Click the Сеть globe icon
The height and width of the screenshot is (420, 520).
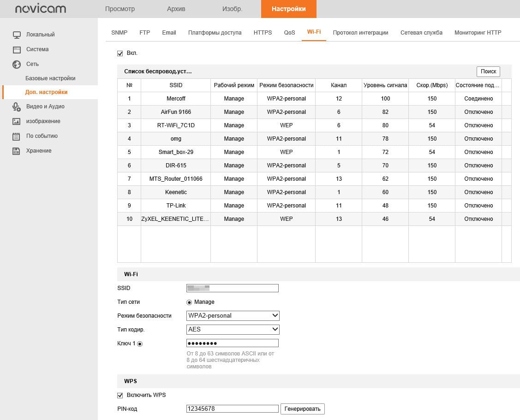point(17,64)
